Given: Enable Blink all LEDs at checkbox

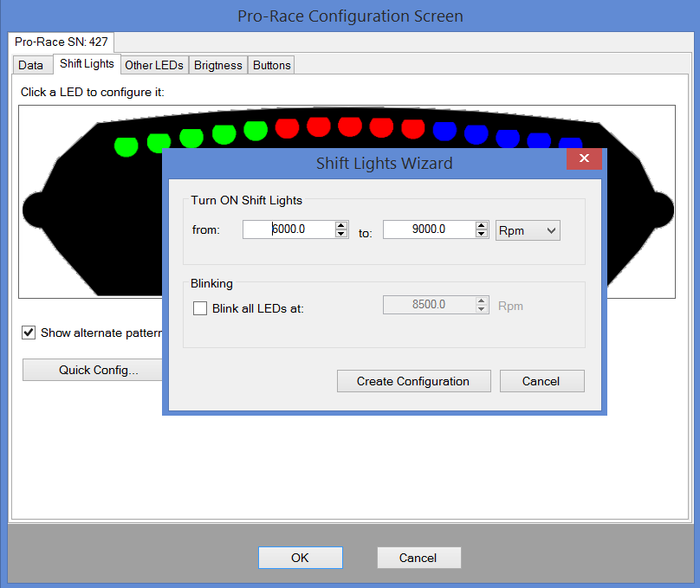Looking at the screenshot, I should click(200, 308).
